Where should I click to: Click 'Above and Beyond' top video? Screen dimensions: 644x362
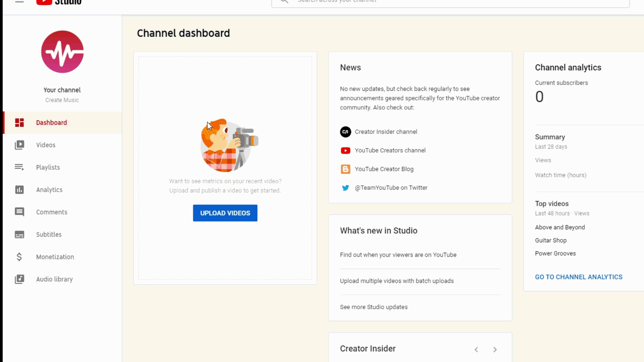point(560,227)
